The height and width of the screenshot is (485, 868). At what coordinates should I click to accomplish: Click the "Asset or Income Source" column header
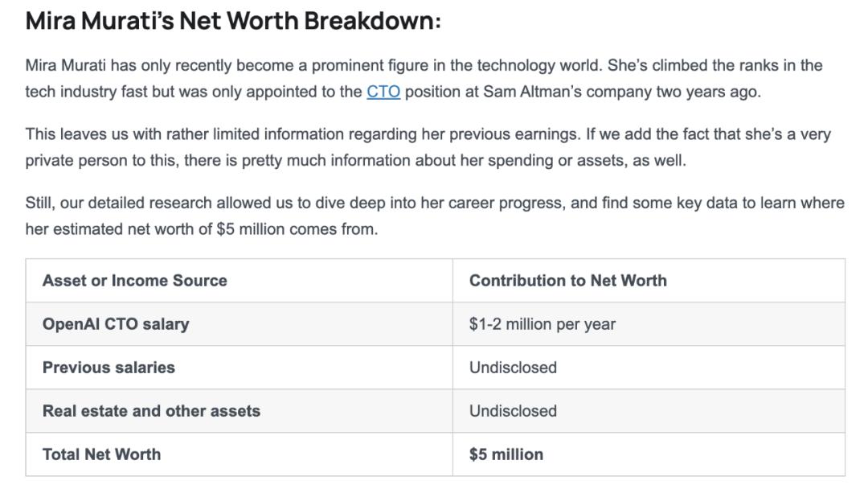click(x=134, y=281)
